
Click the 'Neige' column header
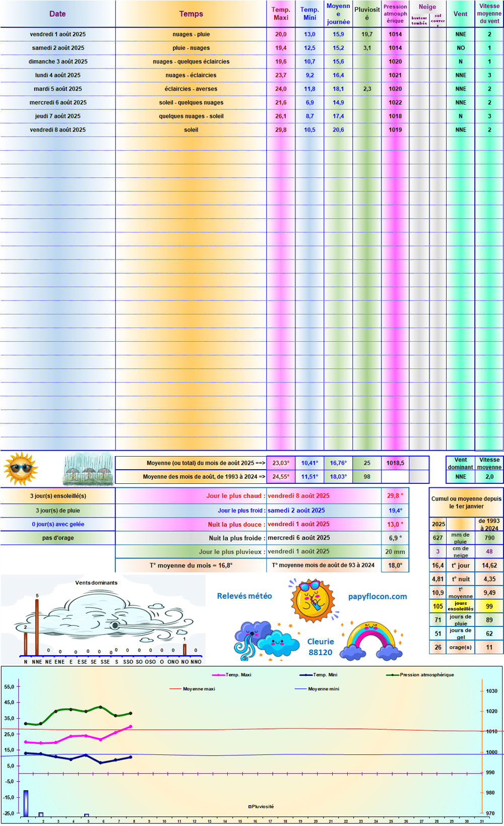coord(427,7)
